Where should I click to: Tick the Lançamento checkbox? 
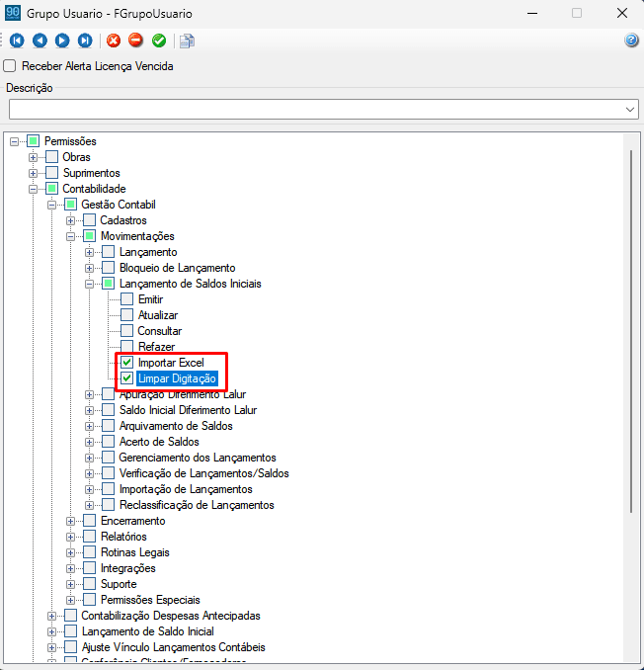[108, 252]
